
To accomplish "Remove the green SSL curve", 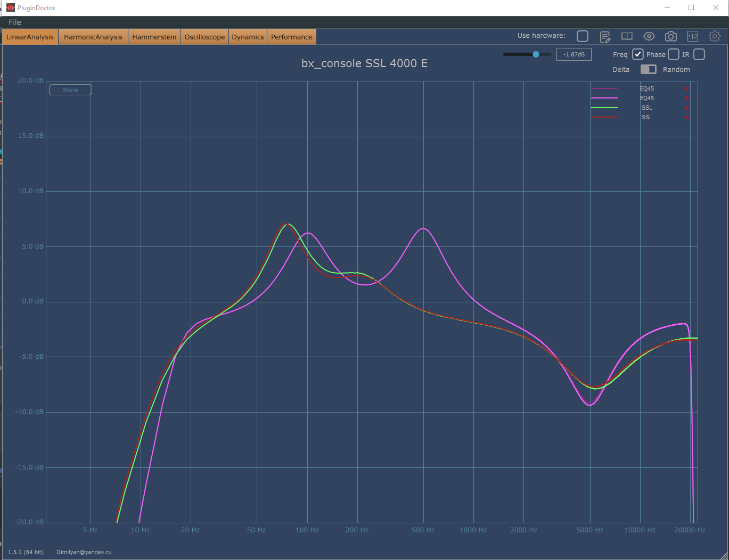I will click(x=687, y=108).
